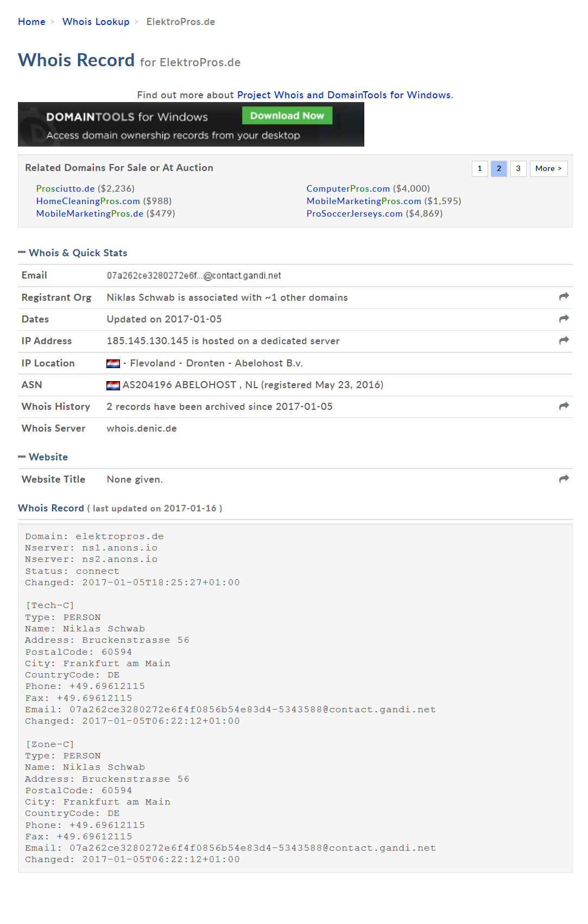Click '2 records have been archived' text

pos(189,407)
